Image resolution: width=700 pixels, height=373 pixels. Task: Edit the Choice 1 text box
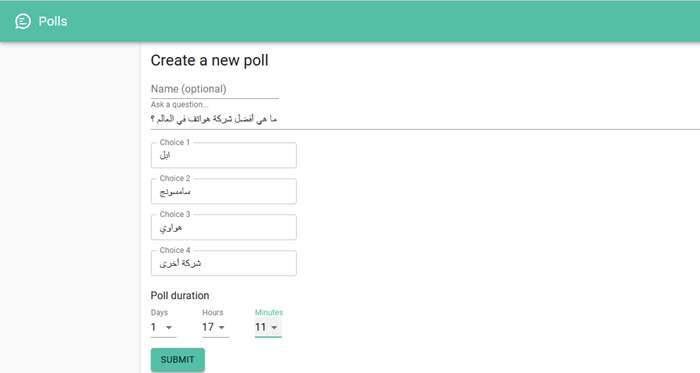[x=224, y=155]
